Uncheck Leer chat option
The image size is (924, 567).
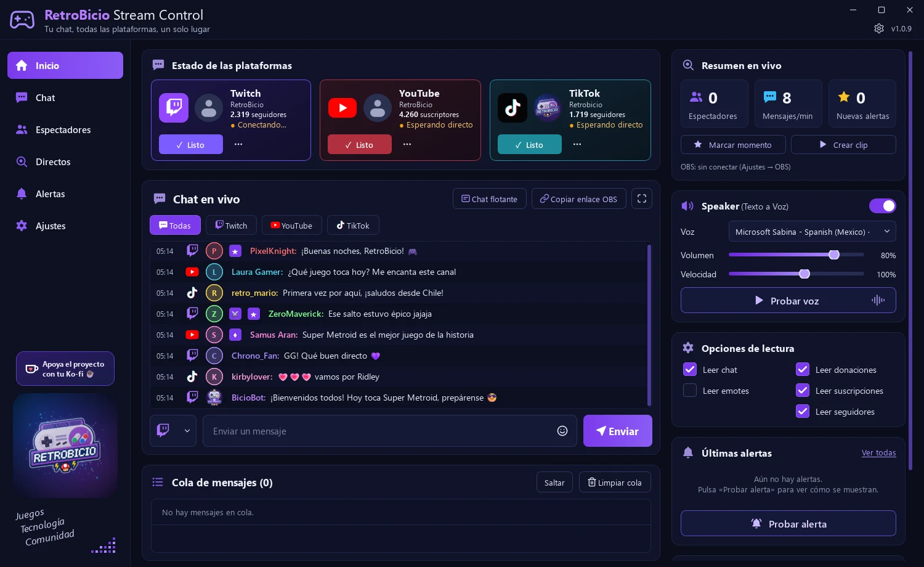tap(690, 369)
